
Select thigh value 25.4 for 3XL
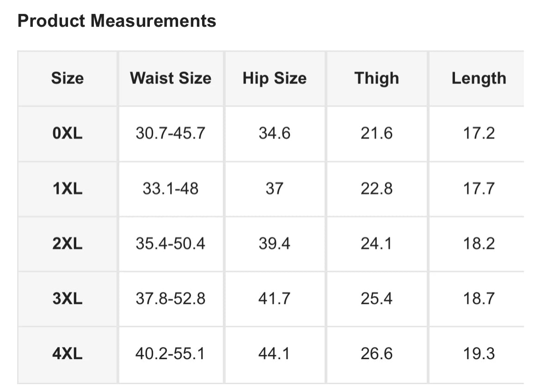click(x=376, y=299)
